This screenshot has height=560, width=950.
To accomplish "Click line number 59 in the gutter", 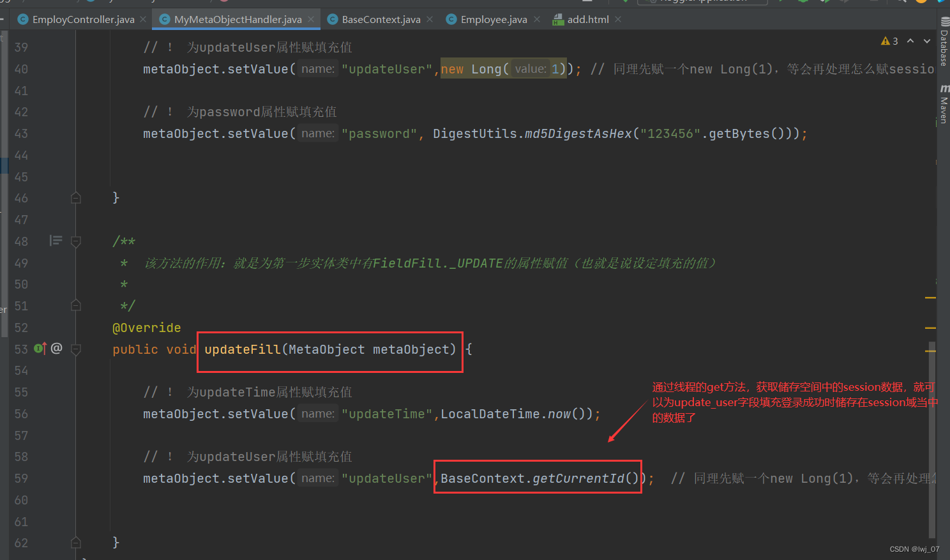I will pos(21,478).
